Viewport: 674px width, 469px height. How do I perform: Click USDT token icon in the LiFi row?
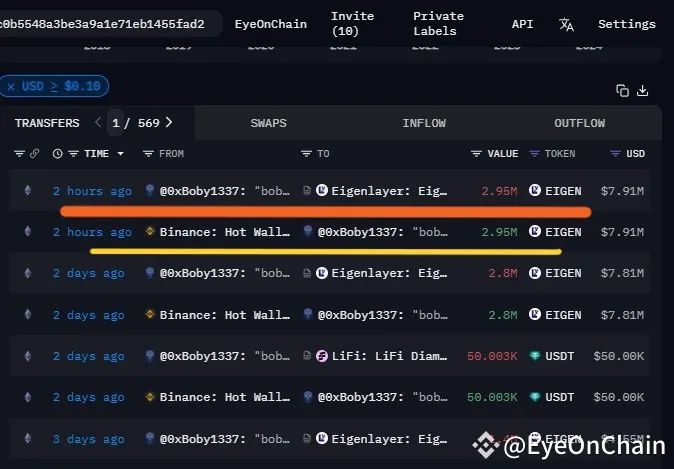[535, 356]
